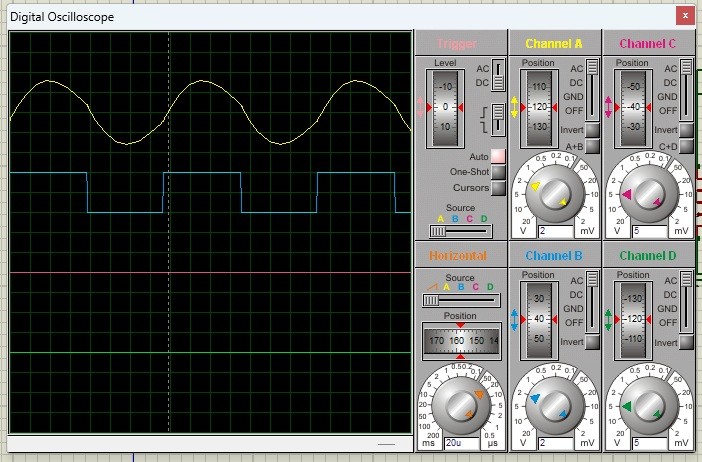Viewport: 702px width, 462px height.
Task: Toggle the A+B sum button
Action: 592,146
